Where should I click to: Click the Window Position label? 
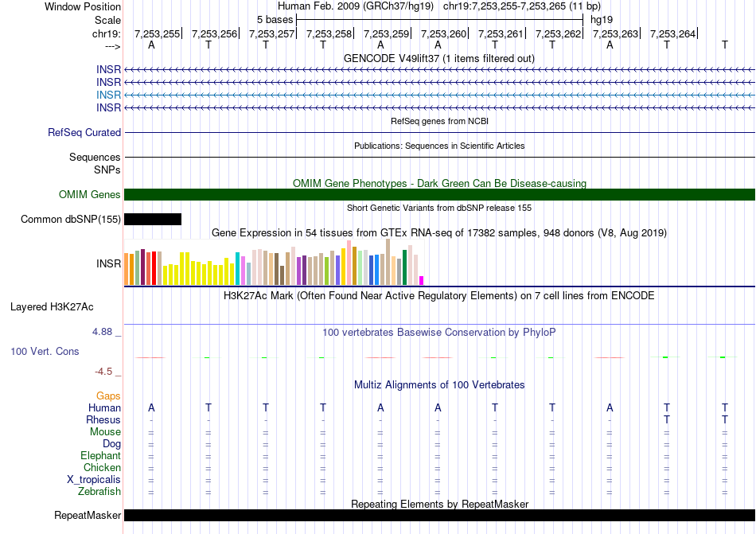click(x=83, y=6)
